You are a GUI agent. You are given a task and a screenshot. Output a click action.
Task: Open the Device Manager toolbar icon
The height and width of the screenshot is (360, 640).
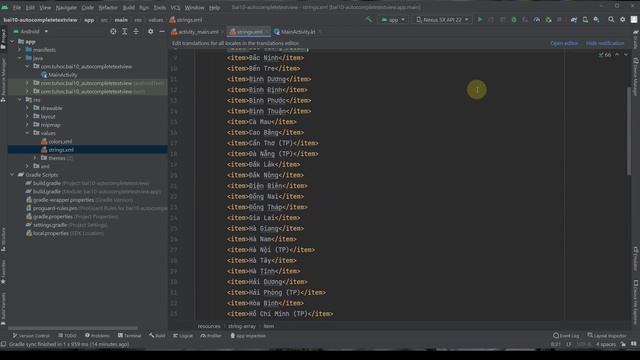point(585,20)
